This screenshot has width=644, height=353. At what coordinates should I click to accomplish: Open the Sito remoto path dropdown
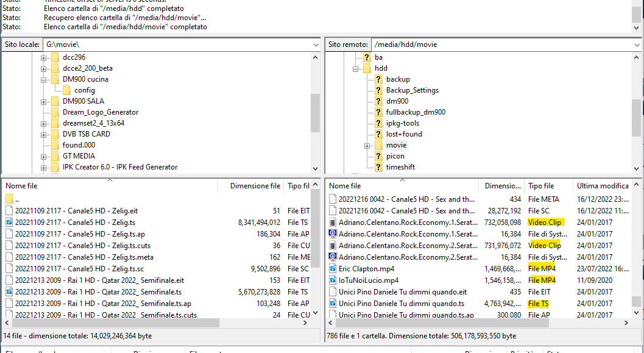tap(637, 45)
